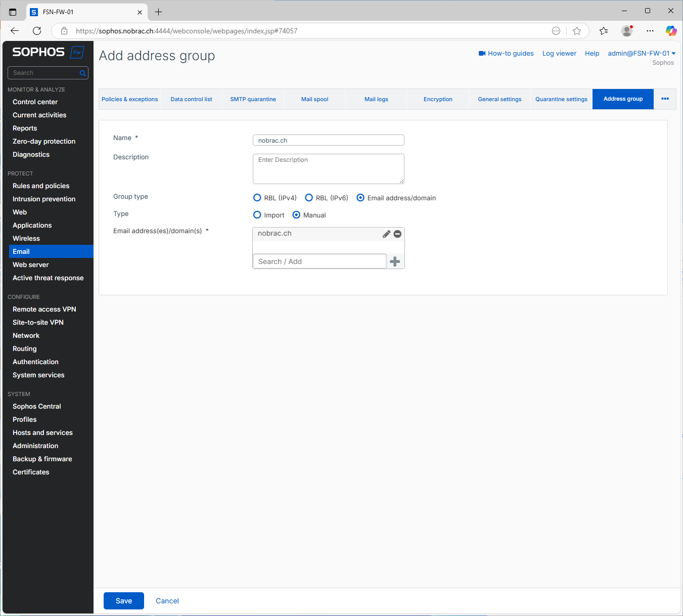
Task: View site information lock icon
Action: pyautogui.click(x=64, y=31)
